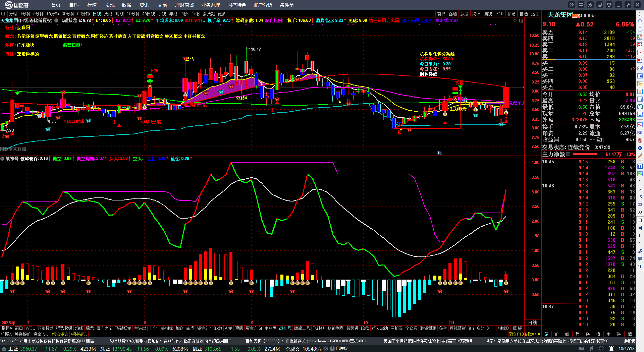This screenshot has width=644, height=352.
Task: Click the blue four-arrow move icon
Action: tap(640, 148)
